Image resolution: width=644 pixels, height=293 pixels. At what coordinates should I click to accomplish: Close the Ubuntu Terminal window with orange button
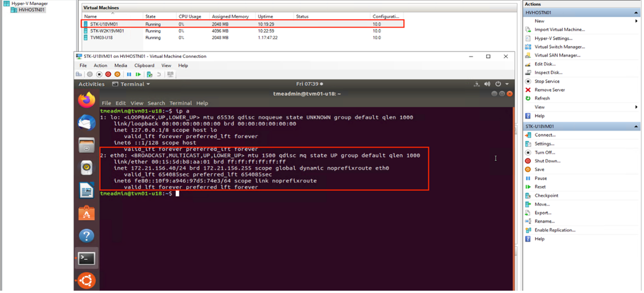coord(510,94)
